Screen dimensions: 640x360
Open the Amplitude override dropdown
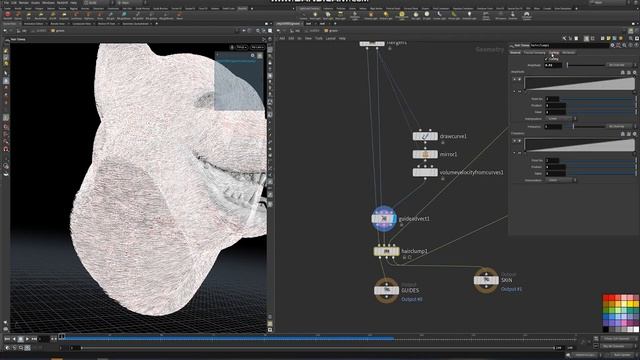(620, 65)
